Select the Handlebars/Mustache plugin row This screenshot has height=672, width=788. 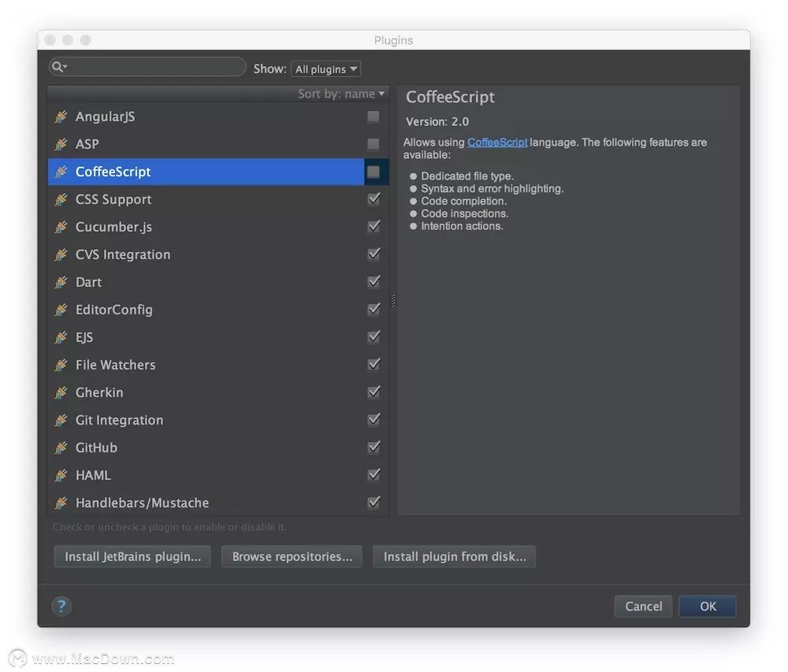click(x=218, y=503)
